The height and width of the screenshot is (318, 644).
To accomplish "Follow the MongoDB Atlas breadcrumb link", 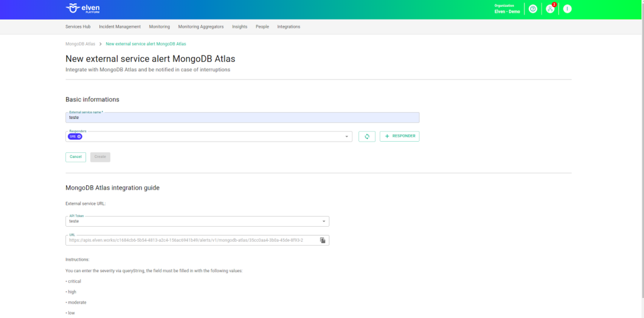I will tap(80, 44).
